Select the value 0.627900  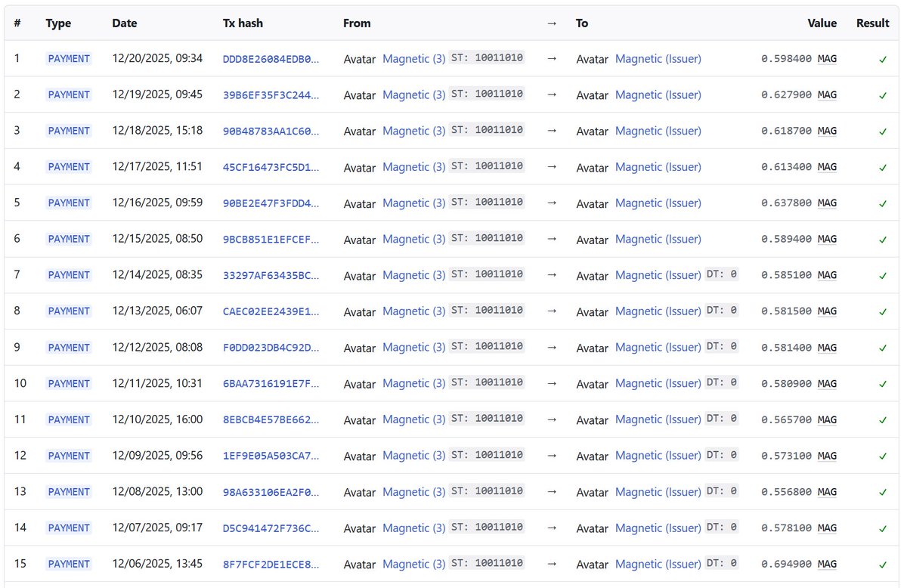tap(787, 95)
